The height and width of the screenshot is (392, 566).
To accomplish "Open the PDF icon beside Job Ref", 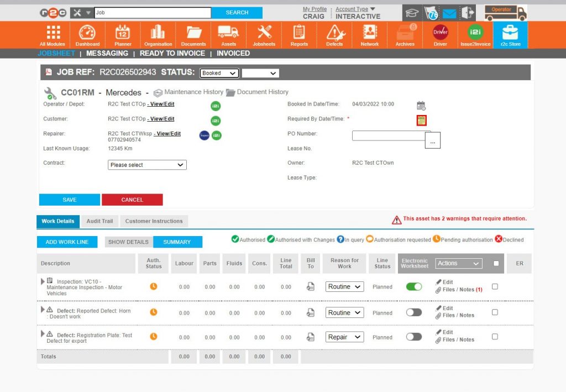I will 49,72.
